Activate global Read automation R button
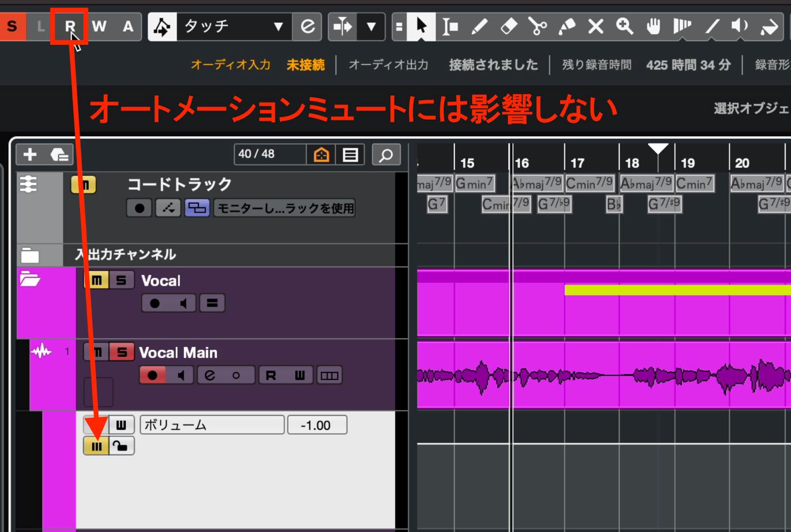 (x=69, y=26)
